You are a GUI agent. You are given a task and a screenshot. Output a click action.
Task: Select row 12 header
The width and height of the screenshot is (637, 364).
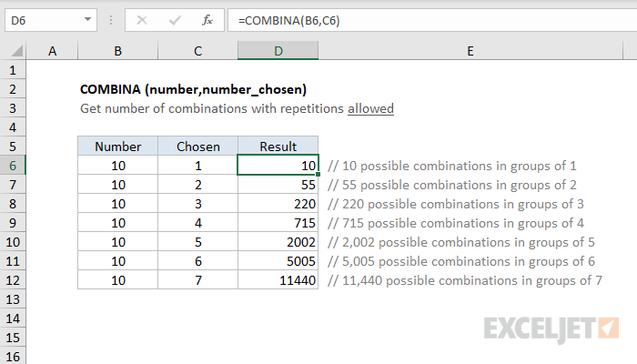[13, 280]
